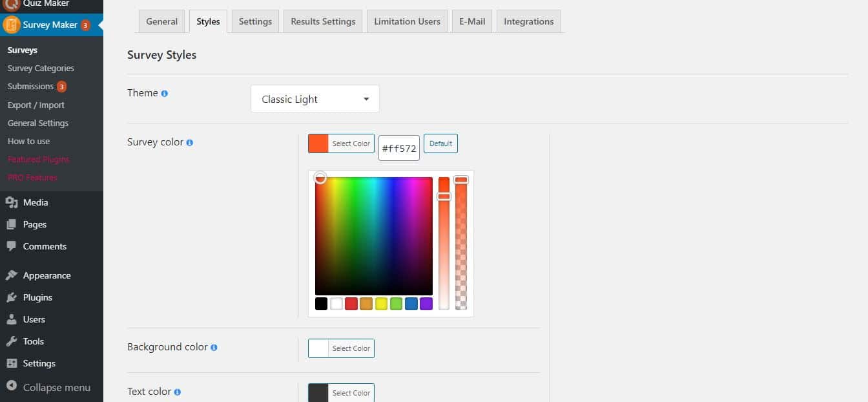868x402 pixels.
Task: Click the Collapse menu arrow icon
Action: tap(11, 387)
